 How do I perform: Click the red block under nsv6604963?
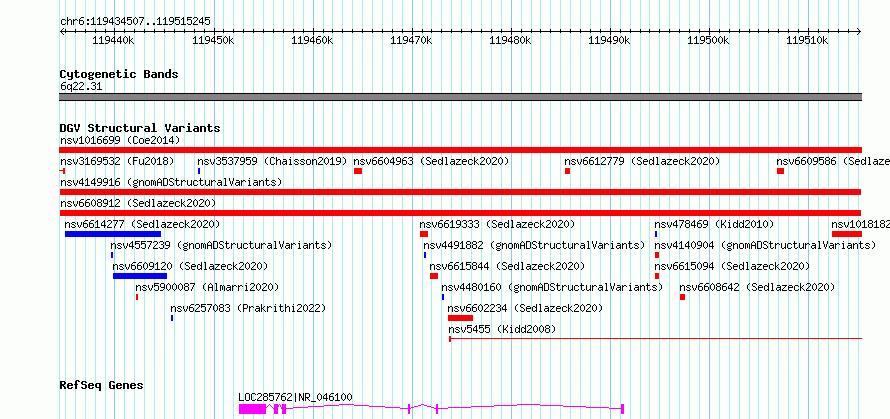tap(358, 171)
